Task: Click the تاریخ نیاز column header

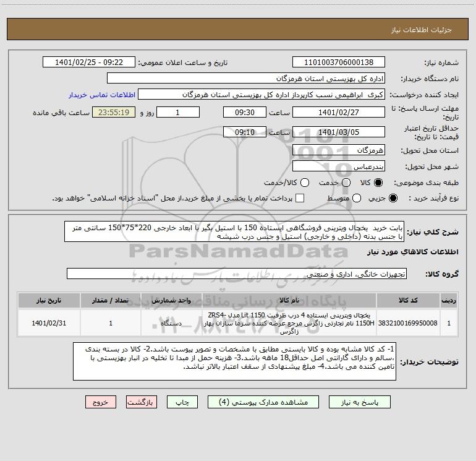Action: tap(49, 300)
